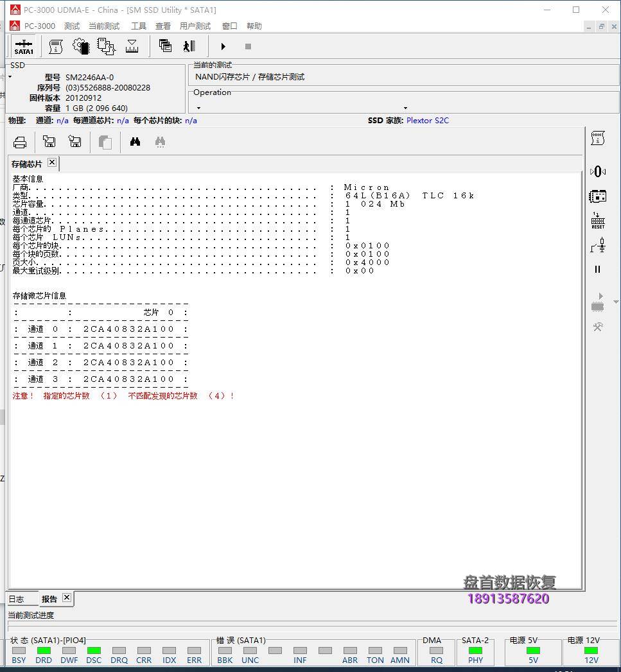Click the 1 024 Mb chip capacity value

(375, 204)
